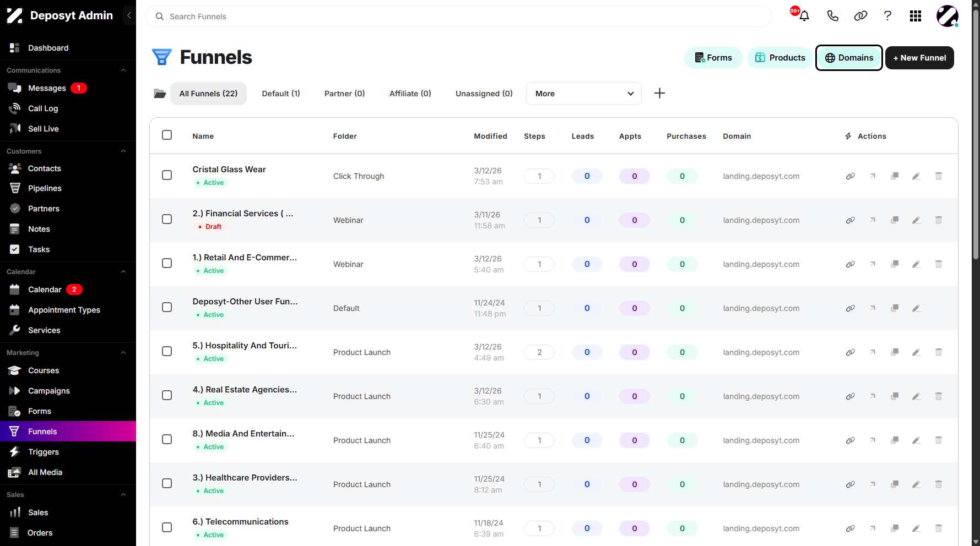Collapse the sidebar with chevron arrow

click(129, 15)
